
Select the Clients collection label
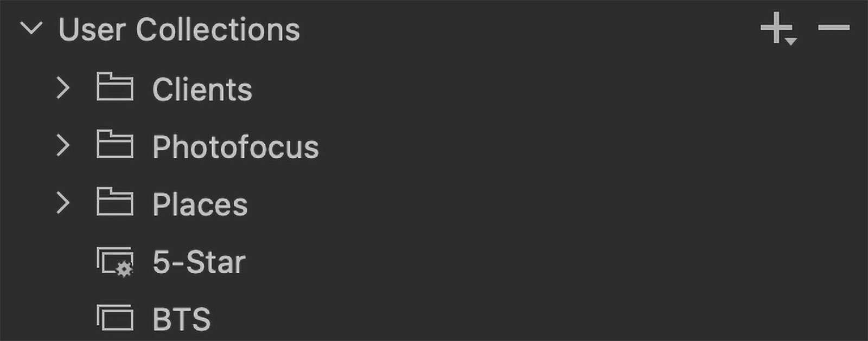tap(202, 89)
